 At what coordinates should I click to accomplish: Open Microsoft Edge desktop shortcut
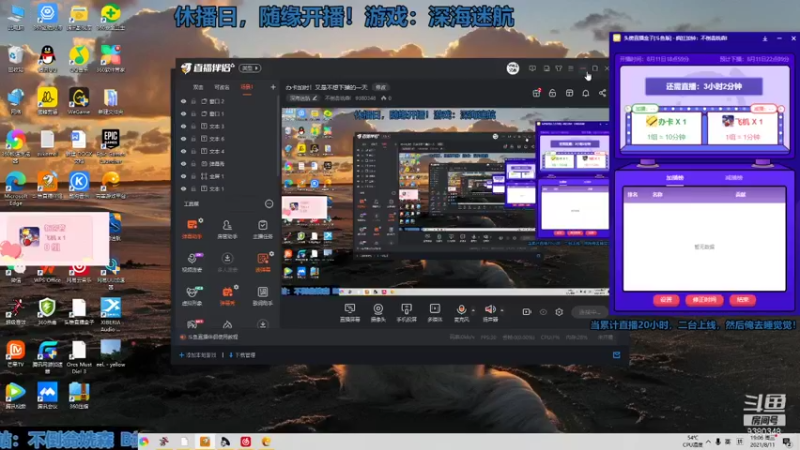click(15, 189)
